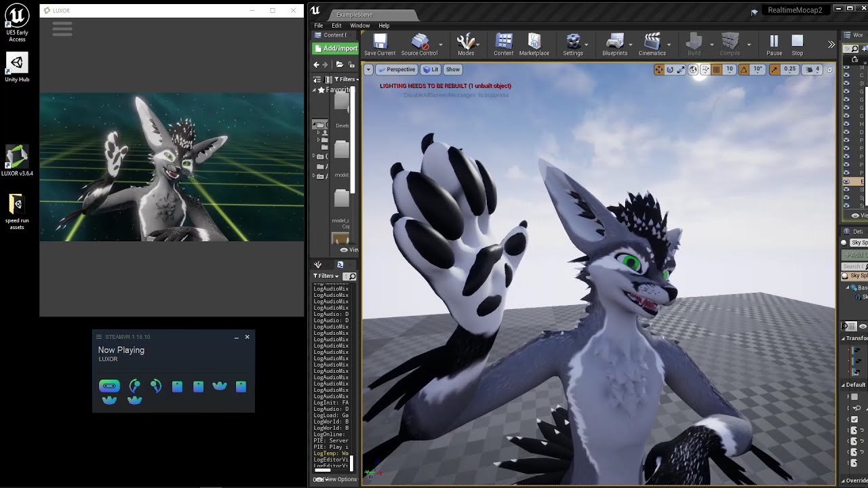
Task: Toggle rotation snapping triangle icon
Action: pos(744,69)
